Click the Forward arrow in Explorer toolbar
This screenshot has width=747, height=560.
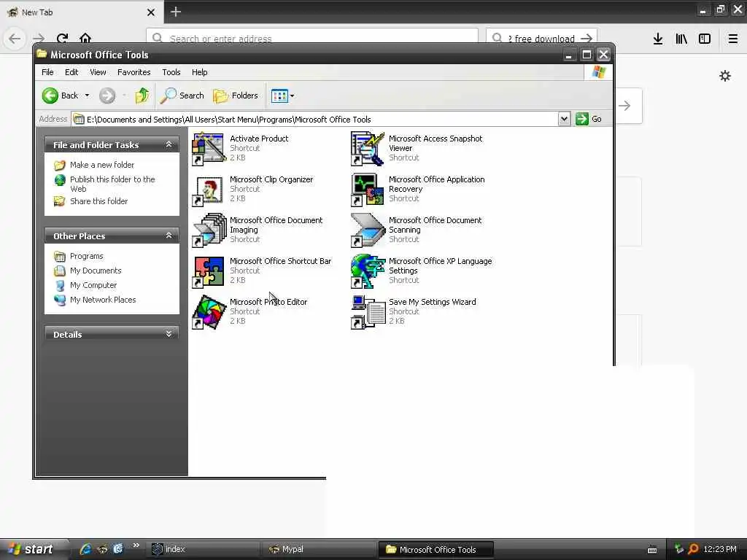(x=107, y=96)
